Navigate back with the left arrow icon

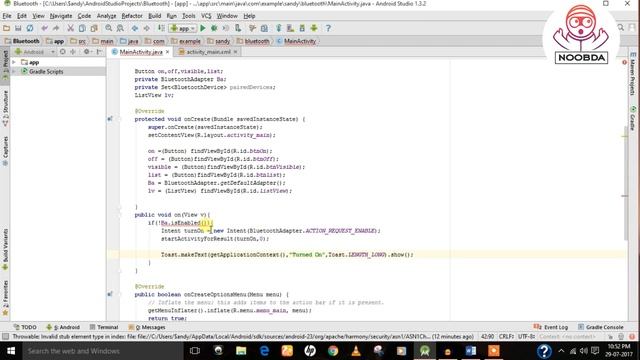[x=135, y=28]
